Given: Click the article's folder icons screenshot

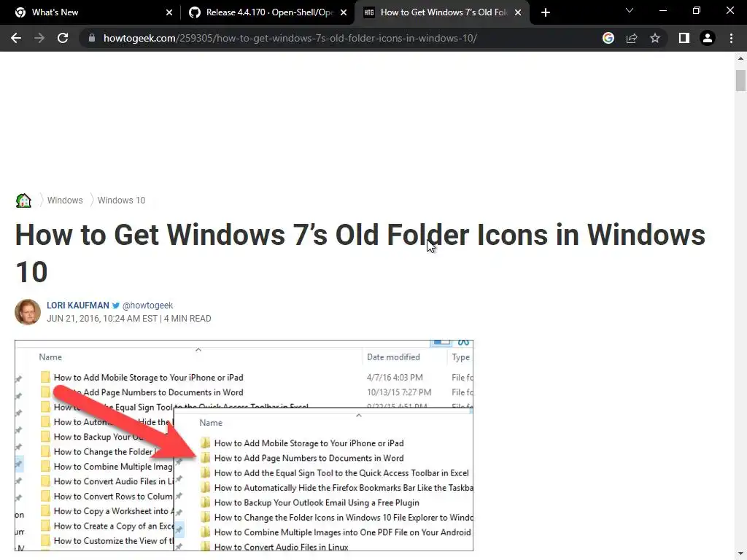Looking at the screenshot, I should pos(244,446).
